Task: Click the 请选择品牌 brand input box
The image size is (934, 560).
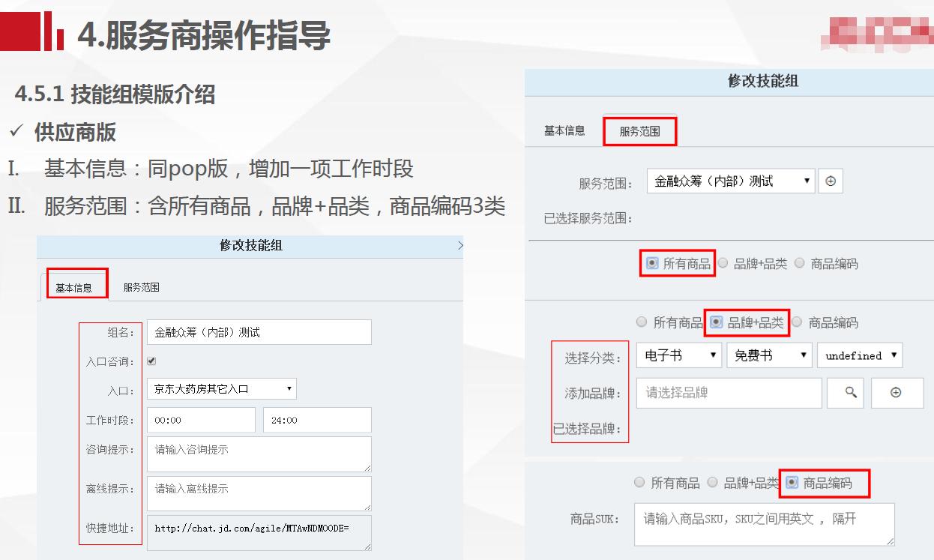Action: tap(727, 392)
